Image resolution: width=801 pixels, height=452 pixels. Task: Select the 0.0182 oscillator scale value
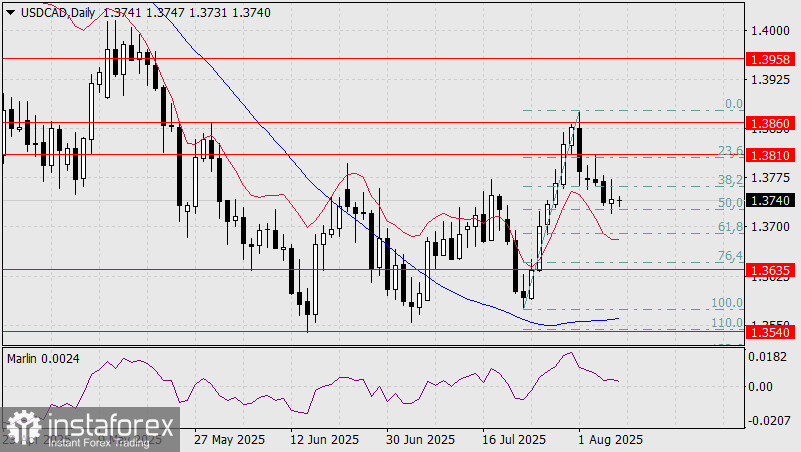click(768, 356)
